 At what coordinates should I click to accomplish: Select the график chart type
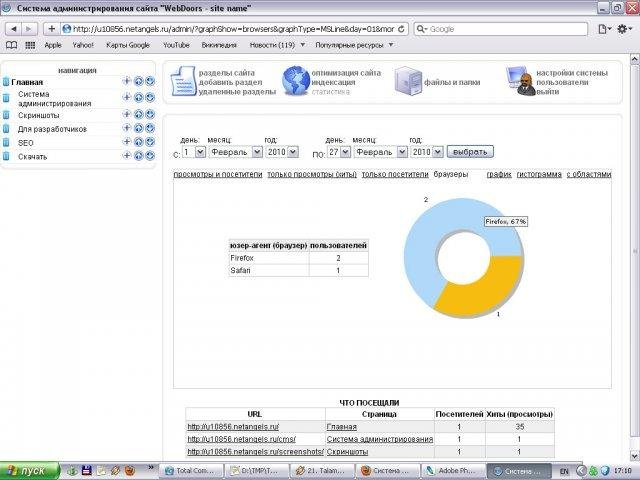pos(499,174)
